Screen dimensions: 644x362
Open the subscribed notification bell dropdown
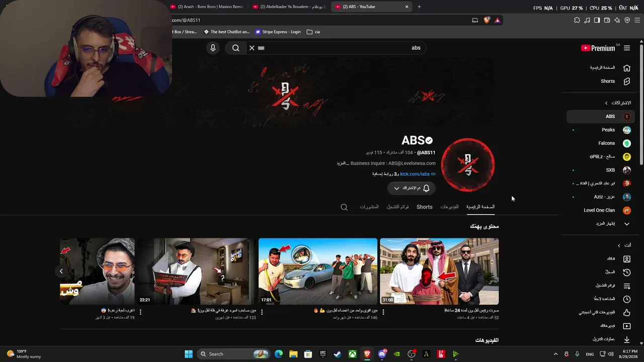pos(411,188)
